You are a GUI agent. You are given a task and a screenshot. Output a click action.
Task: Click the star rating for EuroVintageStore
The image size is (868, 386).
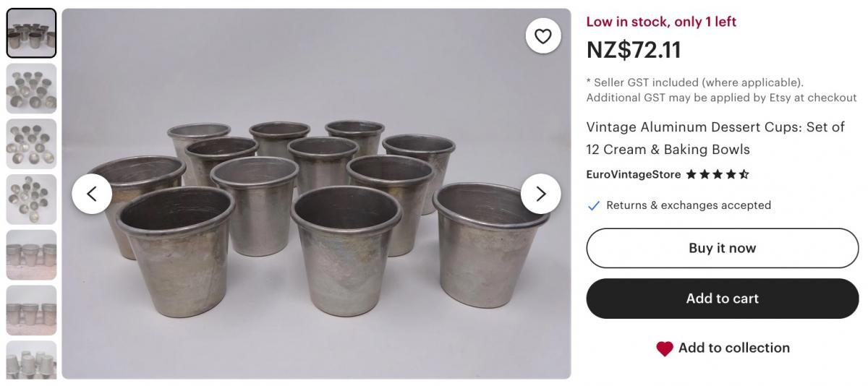(718, 174)
